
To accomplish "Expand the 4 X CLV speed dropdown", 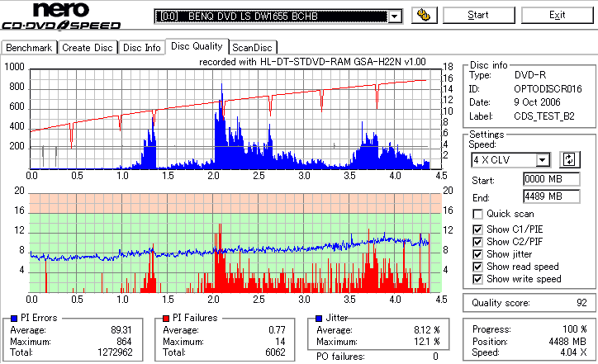I will (542, 159).
